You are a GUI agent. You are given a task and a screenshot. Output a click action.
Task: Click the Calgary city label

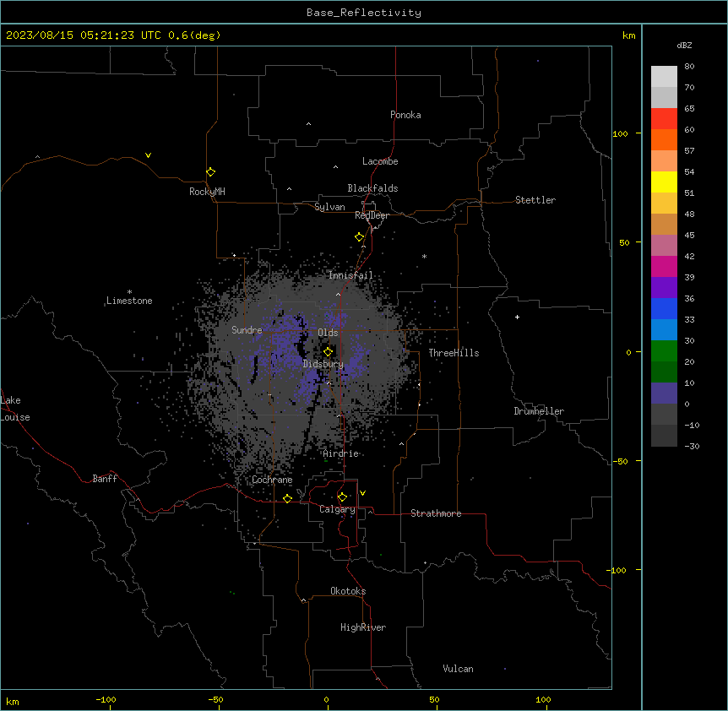coord(338,509)
